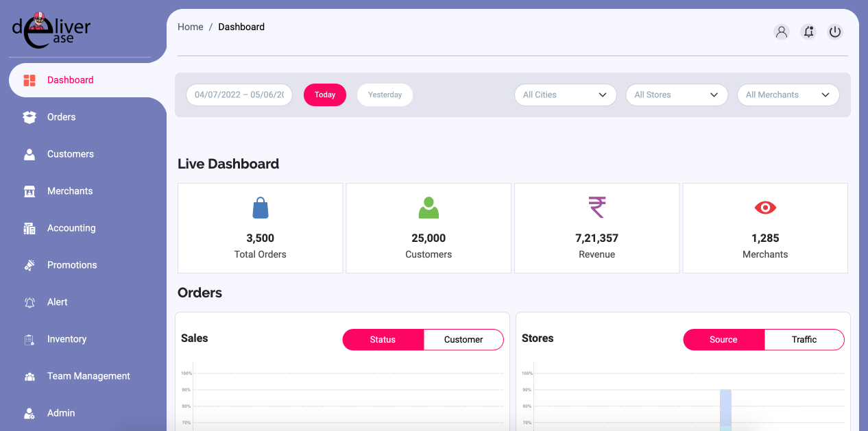
Task: Open Orders in the sidebar
Action: 61,117
